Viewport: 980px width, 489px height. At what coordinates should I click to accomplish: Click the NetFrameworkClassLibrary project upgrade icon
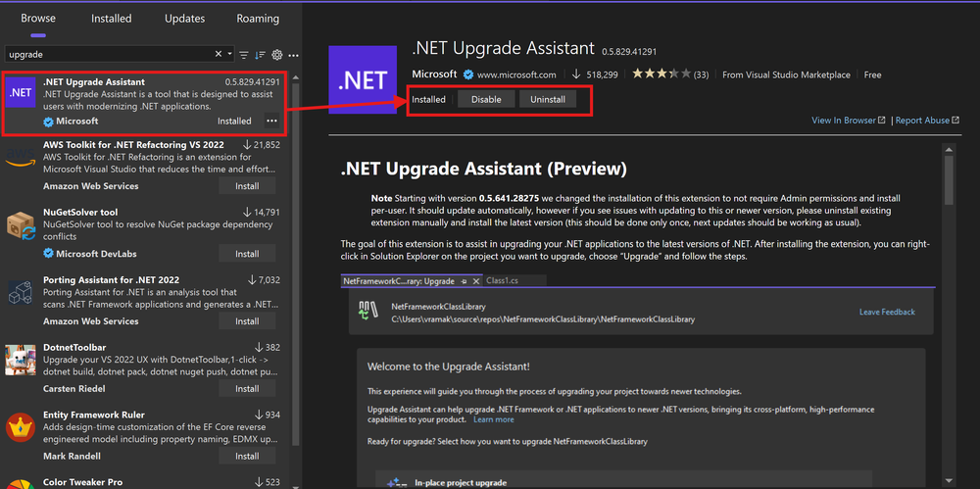coord(368,311)
